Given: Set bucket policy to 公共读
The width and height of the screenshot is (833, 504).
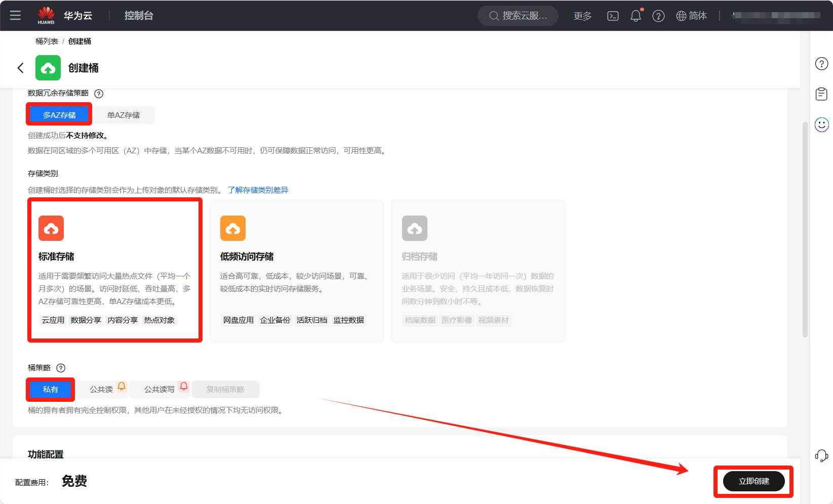Looking at the screenshot, I should pyautogui.click(x=101, y=390).
